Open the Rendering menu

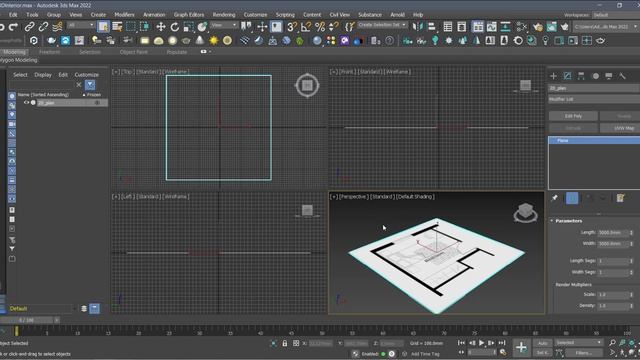(x=224, y=15)
